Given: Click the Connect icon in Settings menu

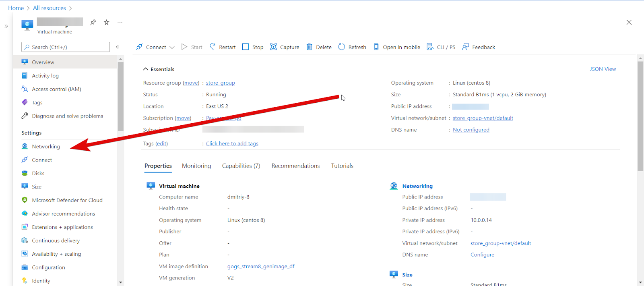Looking at the screenshot, I should tap(25, 160).
